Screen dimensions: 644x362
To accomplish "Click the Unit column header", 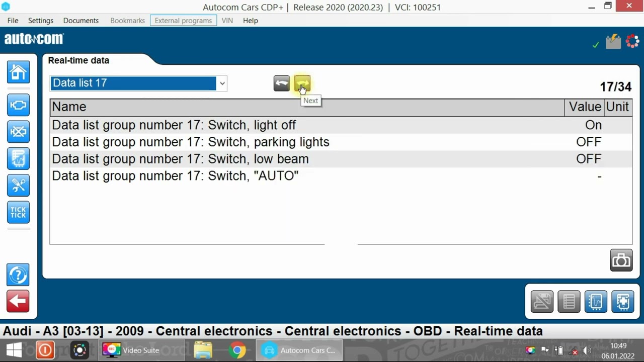I will pos(618,107).
